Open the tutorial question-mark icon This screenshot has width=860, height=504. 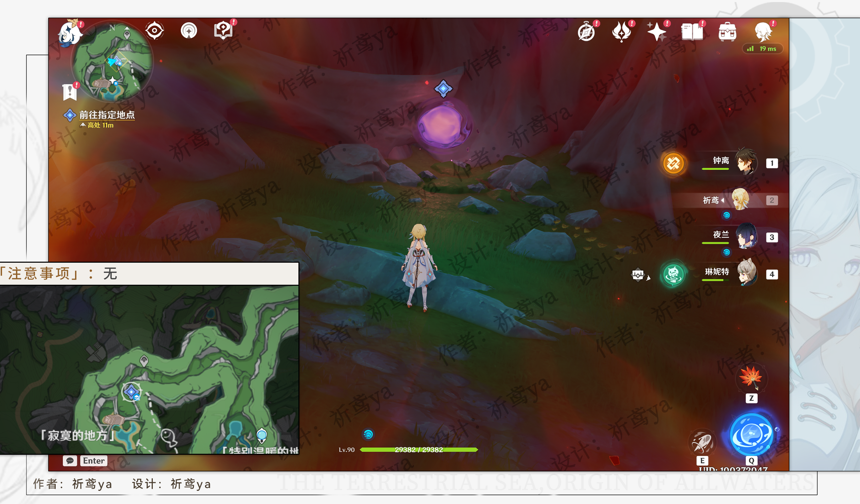pos(223,31)
